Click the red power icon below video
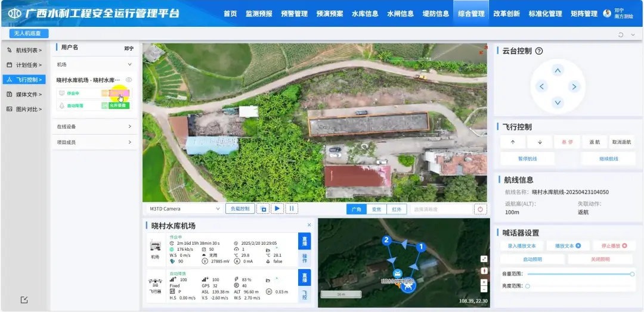 point(480,209)
